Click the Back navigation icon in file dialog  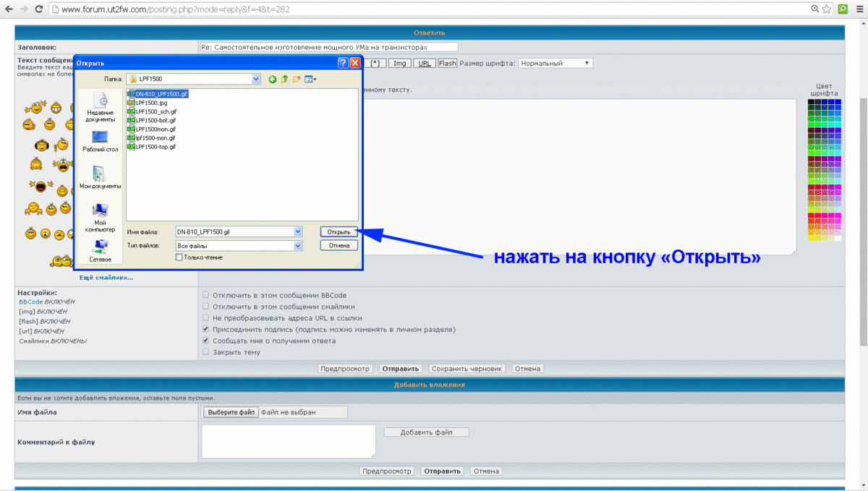[273, 80]
